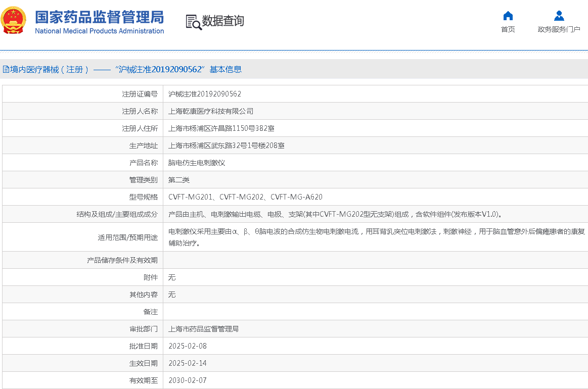588x389 pixels.
Task: Click the model specification CVFT-MG201 value
Action: click(x=190, y=197)
